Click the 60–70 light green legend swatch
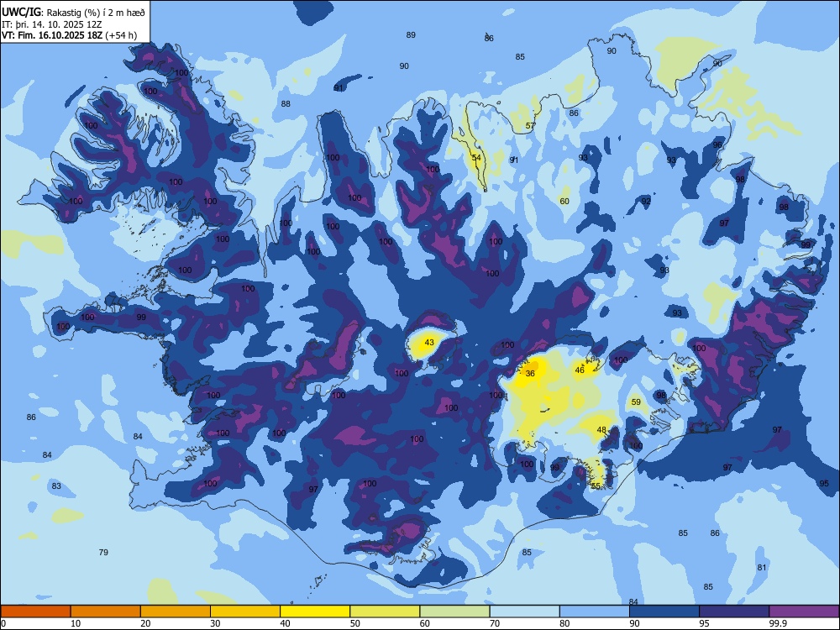The height and width of the screenshot is (630, 840). (454, 612)
